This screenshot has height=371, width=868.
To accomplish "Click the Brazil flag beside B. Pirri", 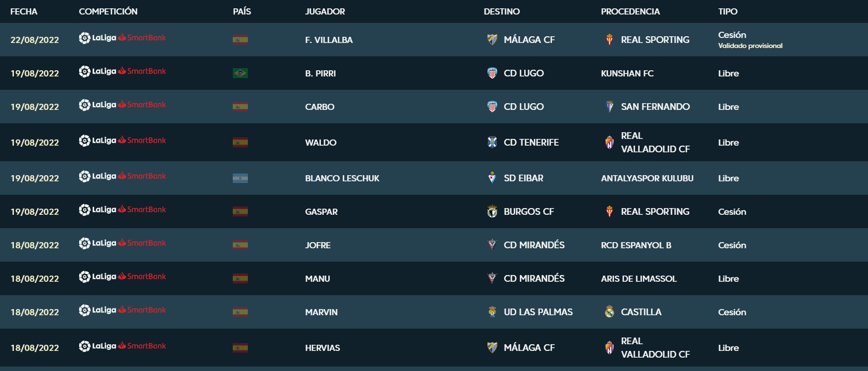I will click(x=240, y=73).
